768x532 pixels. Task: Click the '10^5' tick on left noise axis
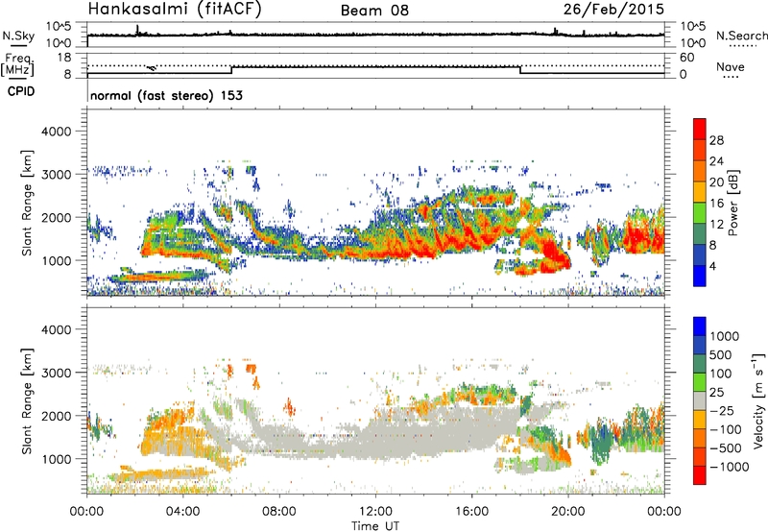(x=59, y=26)
